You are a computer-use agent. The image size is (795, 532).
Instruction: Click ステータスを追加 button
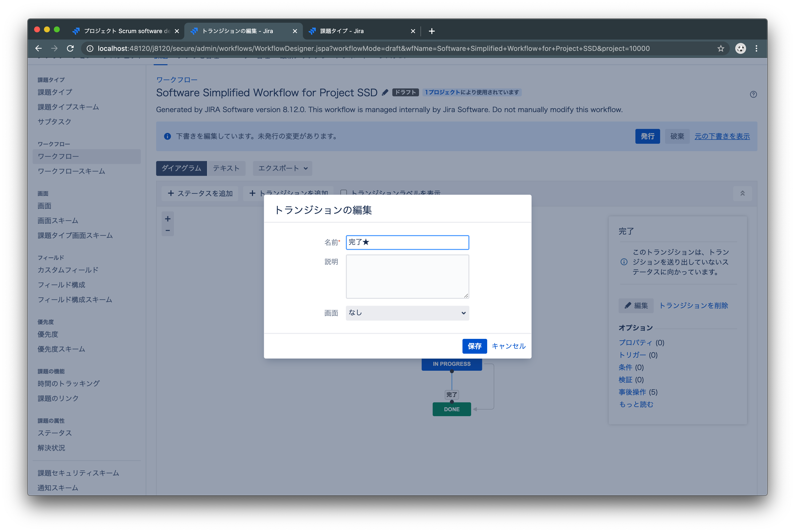(x=200, y=193)
